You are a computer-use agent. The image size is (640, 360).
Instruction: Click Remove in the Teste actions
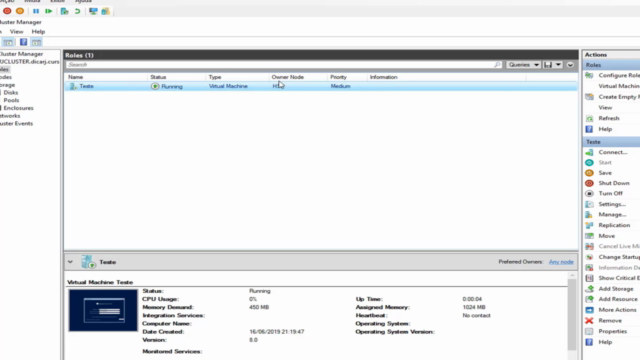pyautogui.click(x=610, y=321)
